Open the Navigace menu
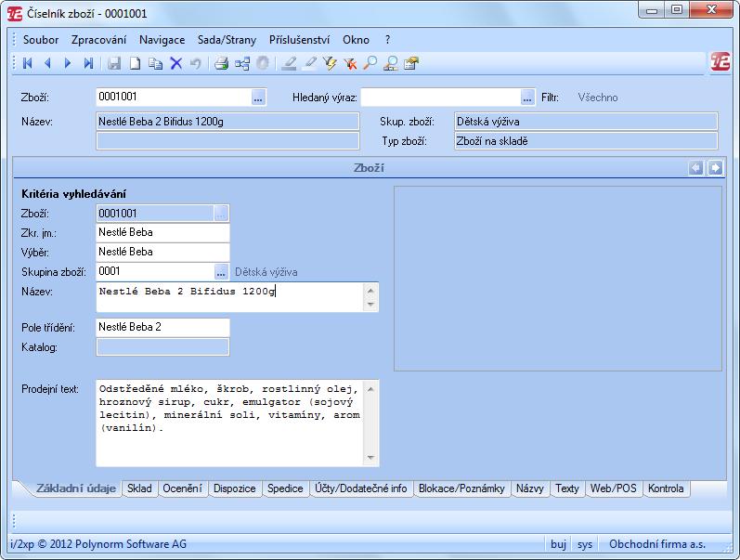 tap(162, 40)
